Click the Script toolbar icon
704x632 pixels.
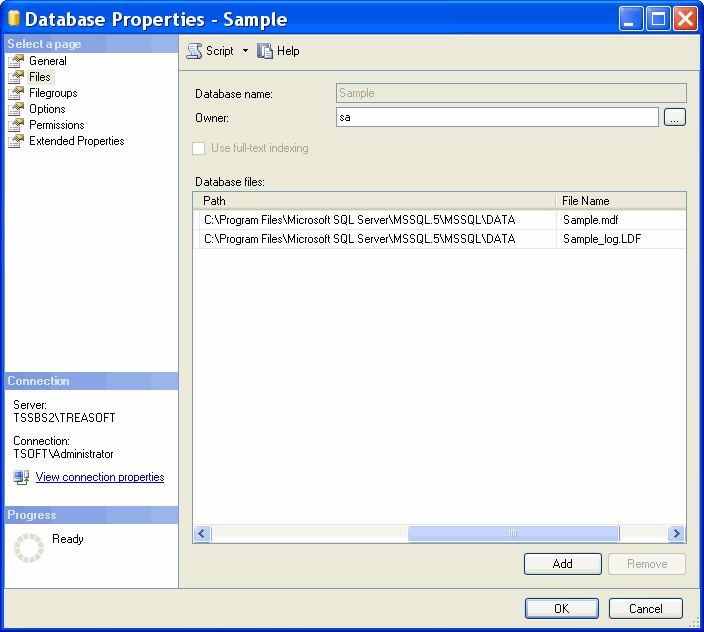195,51
